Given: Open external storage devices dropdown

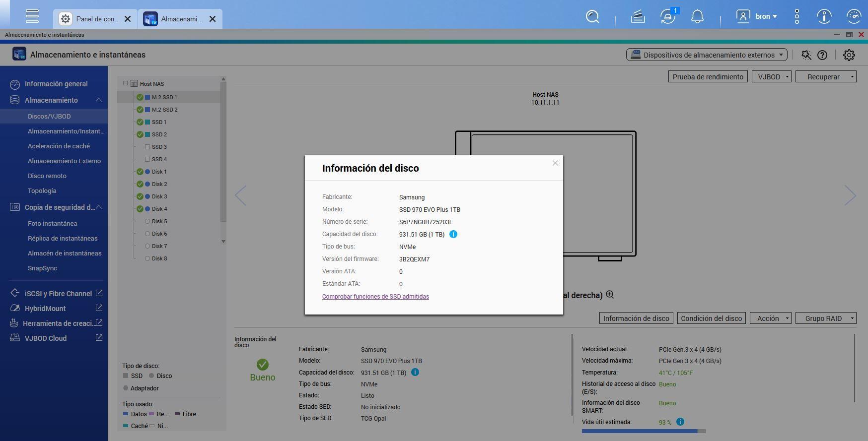Looking at the screenshot, I should 706,55.
